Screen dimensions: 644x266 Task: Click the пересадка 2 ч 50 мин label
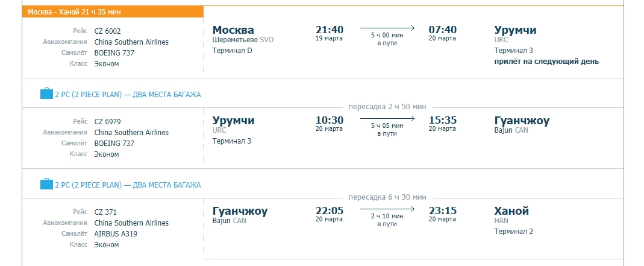(387, 107)
